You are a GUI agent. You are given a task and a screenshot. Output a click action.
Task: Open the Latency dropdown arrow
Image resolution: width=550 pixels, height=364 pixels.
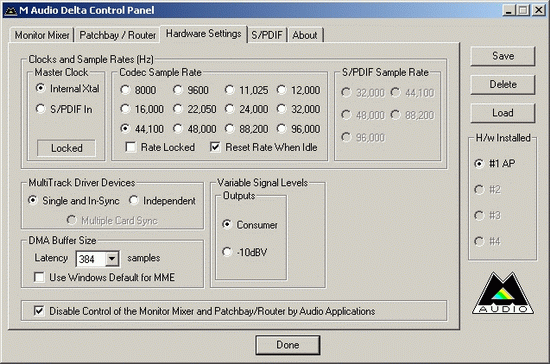click(112, 259)
